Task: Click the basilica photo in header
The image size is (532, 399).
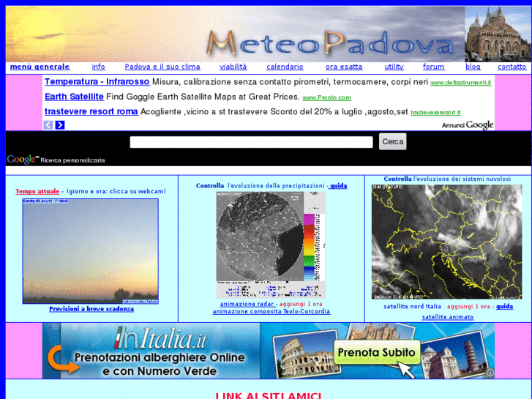Action: pos(498,34)
